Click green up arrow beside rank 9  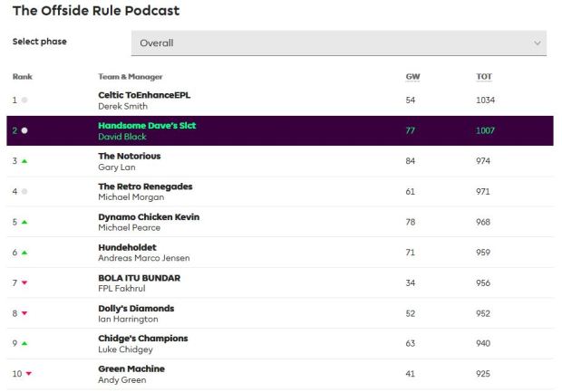click(x=24, y=344)
